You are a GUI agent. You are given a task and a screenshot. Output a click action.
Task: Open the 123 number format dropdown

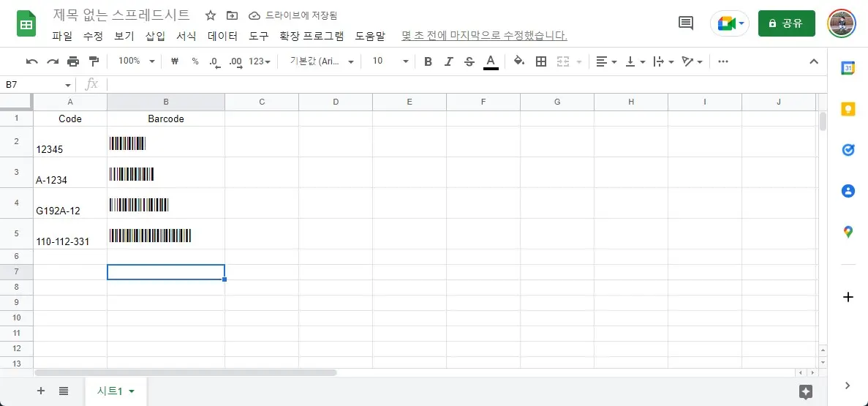coord(260,61)
